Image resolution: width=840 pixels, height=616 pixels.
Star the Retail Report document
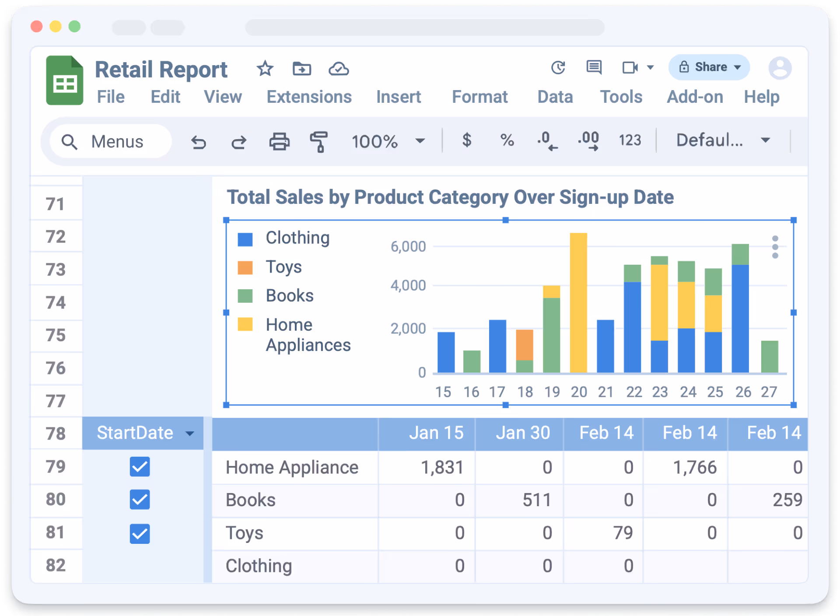point(265,69)
